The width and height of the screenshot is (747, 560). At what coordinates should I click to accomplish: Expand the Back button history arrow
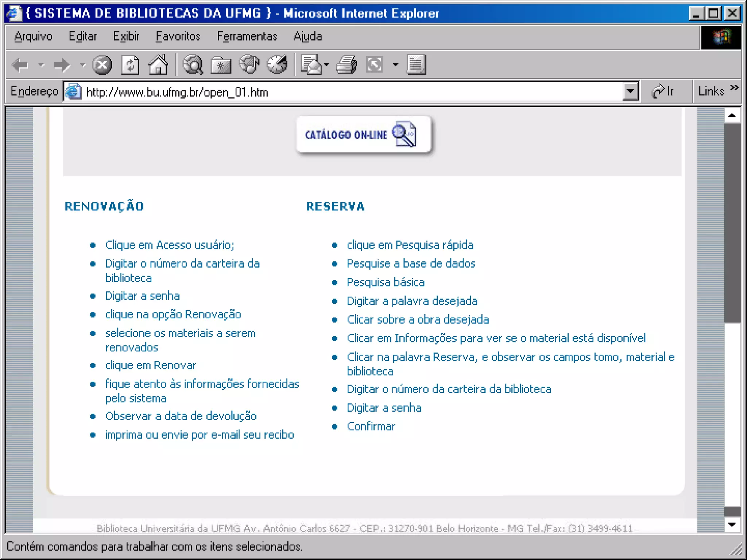click(x=41, y=65)
